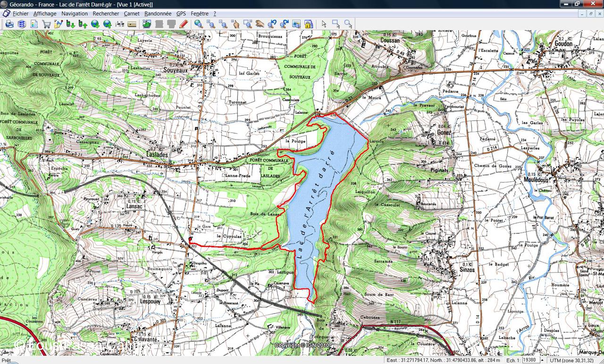The image size is (604, 364).
Task: Click the shopping cart icon
Action: pos(46,24)
